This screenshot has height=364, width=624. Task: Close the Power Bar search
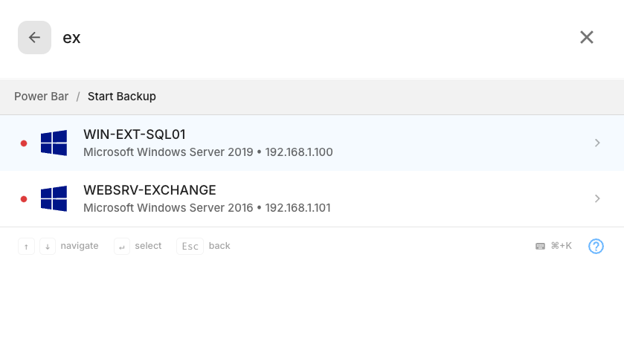(587, 37)
